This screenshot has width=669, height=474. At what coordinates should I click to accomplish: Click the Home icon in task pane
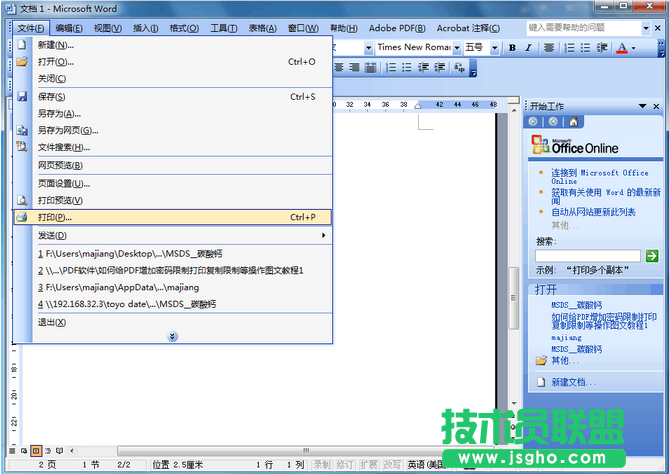pyautogui.click(x=573, y=122)
